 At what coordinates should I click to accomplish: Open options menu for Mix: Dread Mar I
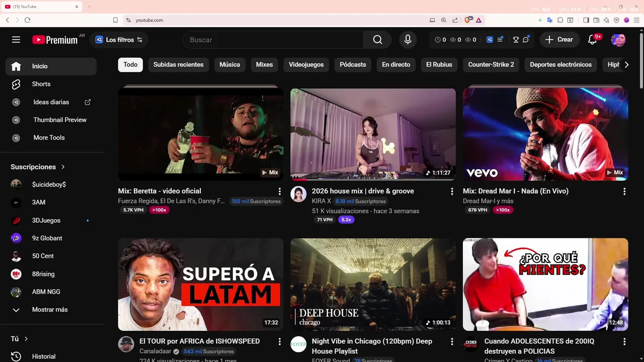(624, 192)
